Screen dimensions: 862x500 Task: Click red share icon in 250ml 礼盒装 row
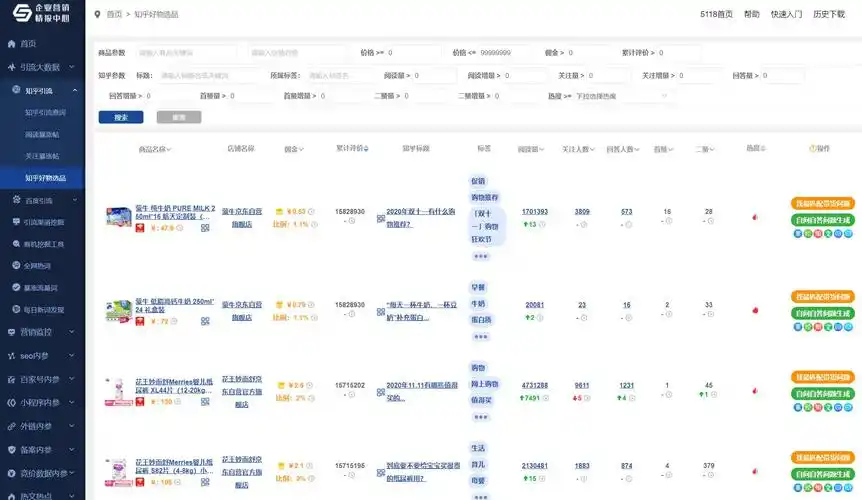tap(817, 327)
